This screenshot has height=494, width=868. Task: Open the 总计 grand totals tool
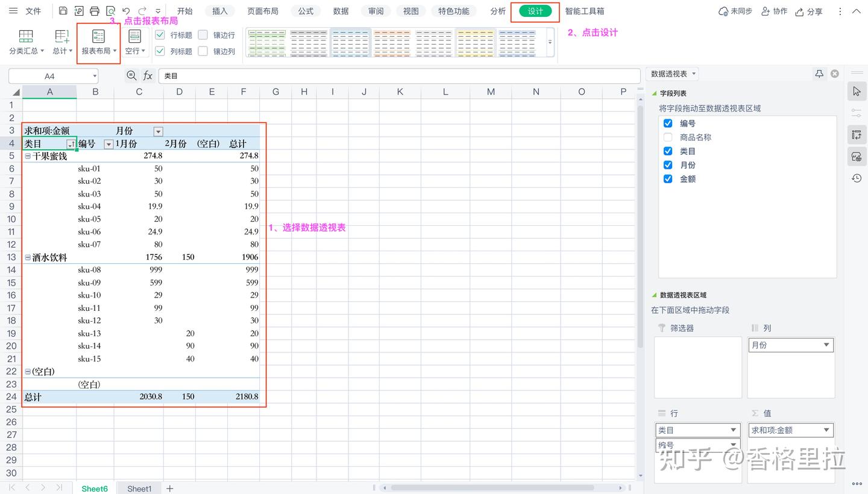[62, 43]
